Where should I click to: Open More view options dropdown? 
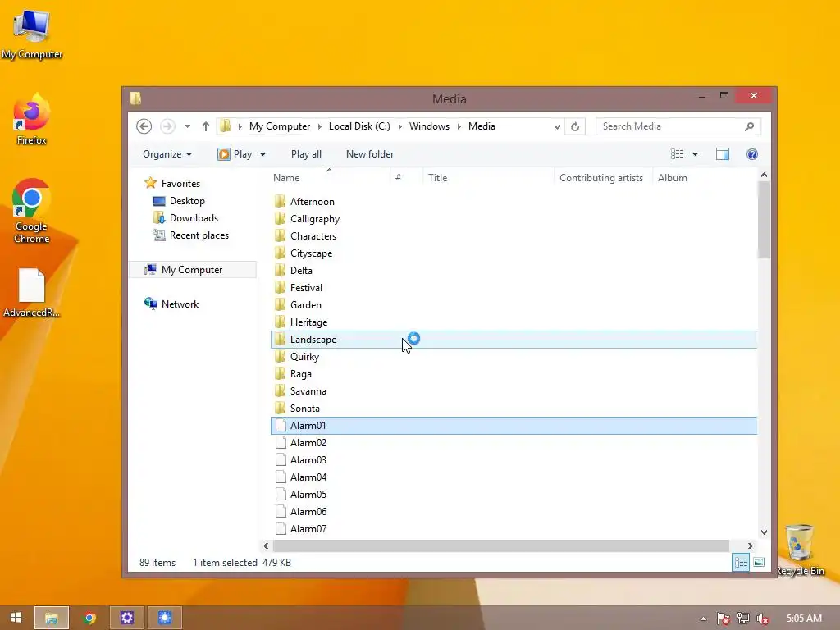coord(695,154)
